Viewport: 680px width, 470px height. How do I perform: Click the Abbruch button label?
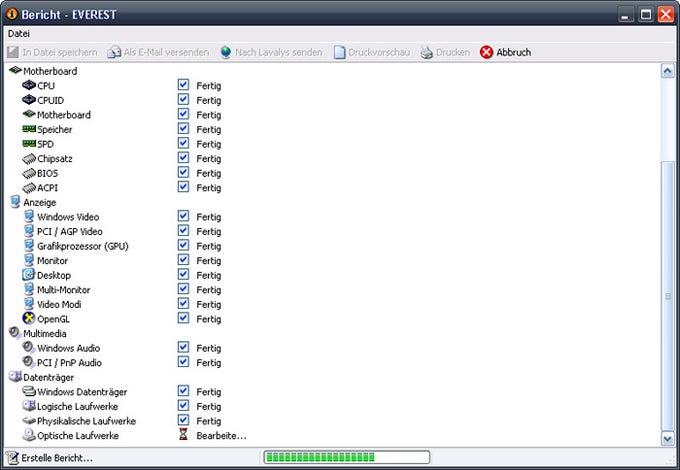513,52
